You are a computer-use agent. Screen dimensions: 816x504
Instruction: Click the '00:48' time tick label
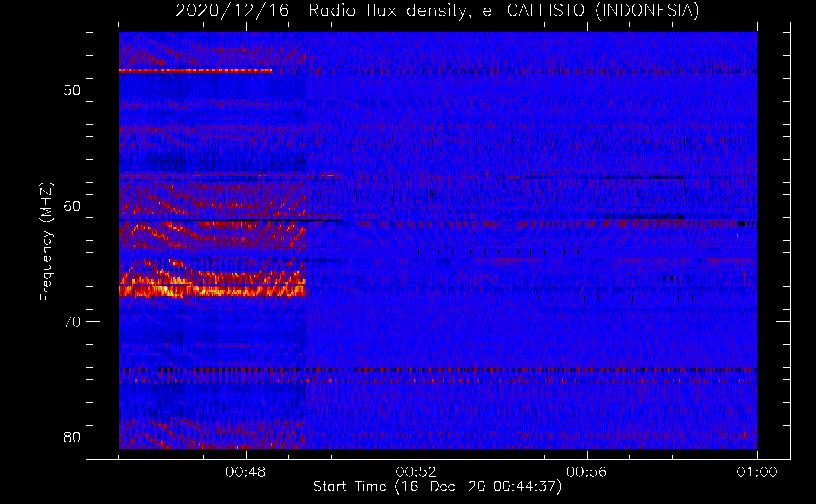[246, 472]
